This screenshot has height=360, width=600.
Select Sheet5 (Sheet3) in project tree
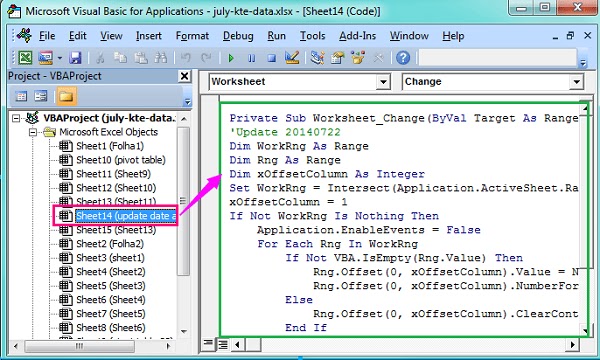pyautogui.click(x=111, y=286)
